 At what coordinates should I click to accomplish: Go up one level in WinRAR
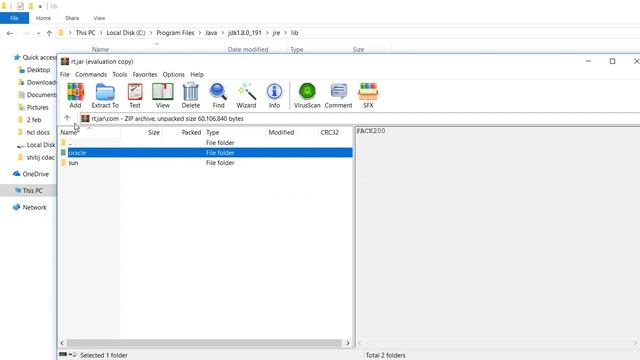tap(67, 118)
